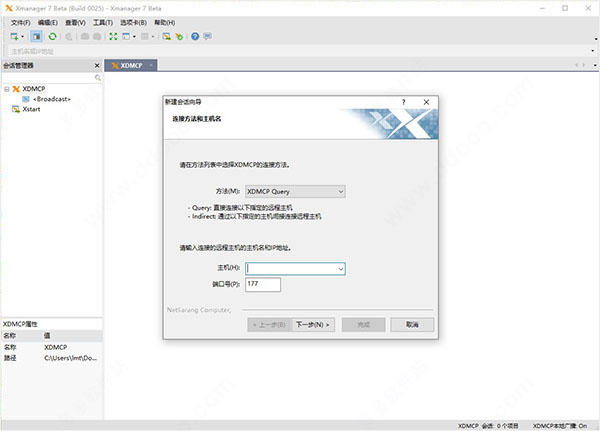The image size is (600, 431).
Task: Click the magnifier icon in session search
Action: pos(98,78)
